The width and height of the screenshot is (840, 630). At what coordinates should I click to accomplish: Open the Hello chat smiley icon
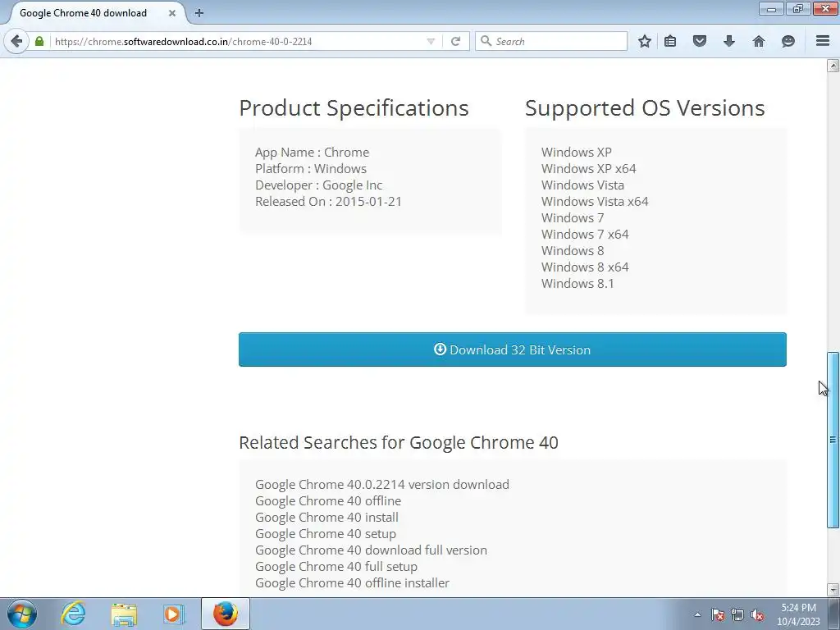(788, 41)
